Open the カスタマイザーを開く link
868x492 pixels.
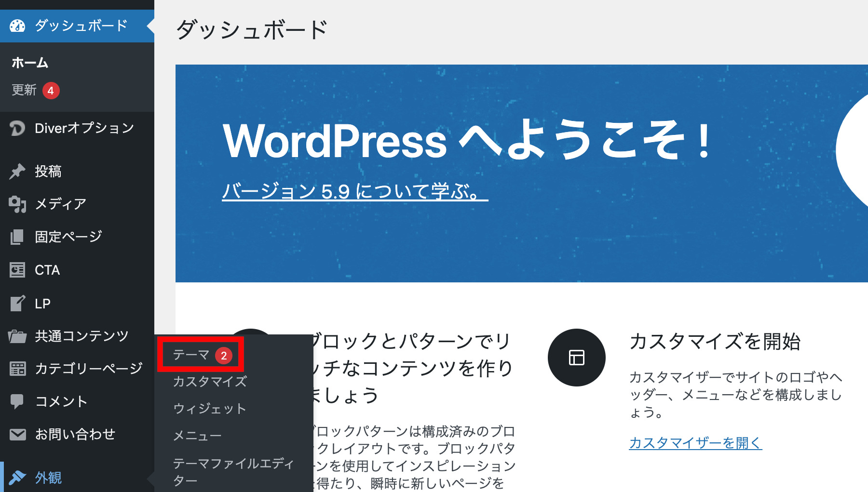tap(695, 442)
